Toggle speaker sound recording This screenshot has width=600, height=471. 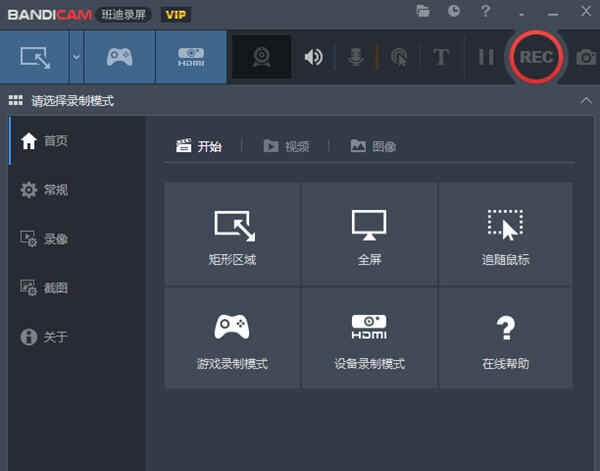pos(313,57)
